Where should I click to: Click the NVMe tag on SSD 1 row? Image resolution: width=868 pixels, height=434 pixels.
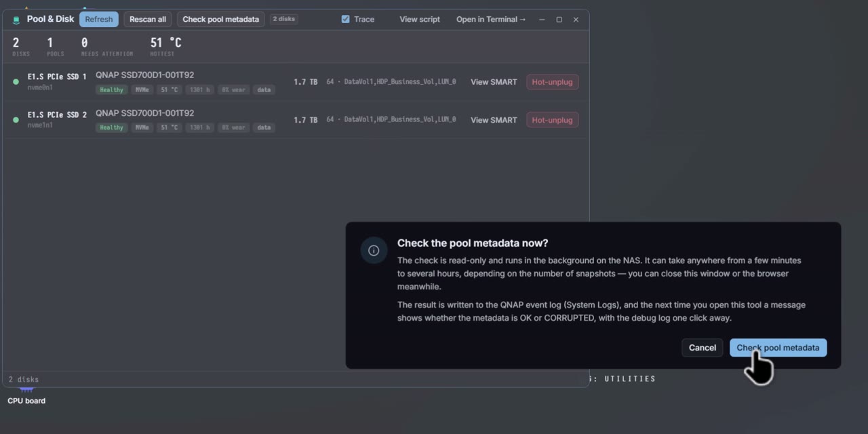pos(142,90)
